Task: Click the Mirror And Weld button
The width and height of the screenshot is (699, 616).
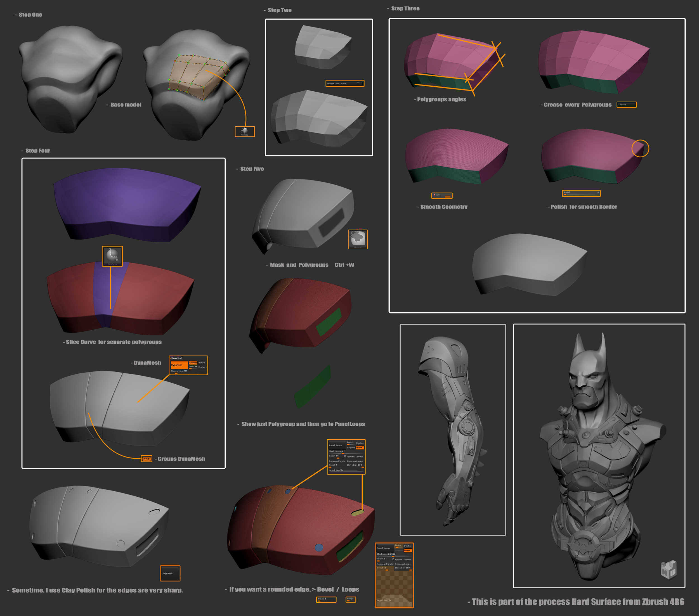Action: [x=345, y=83]
